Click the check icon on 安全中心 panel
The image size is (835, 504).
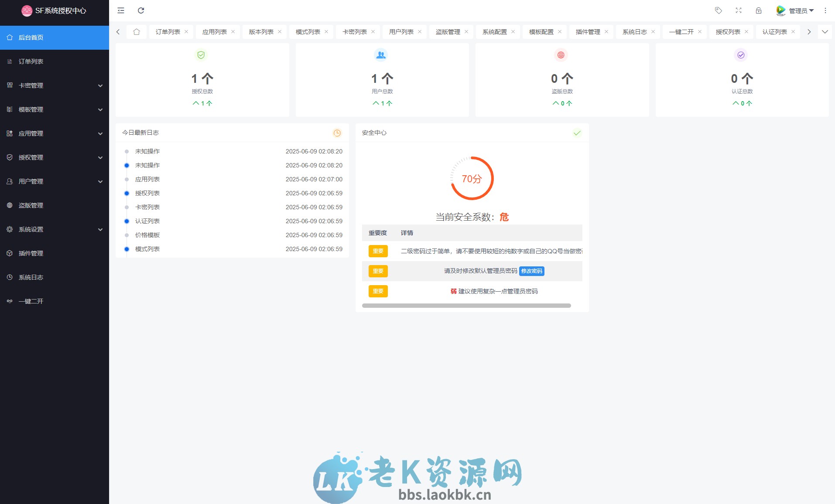(577, 133)
